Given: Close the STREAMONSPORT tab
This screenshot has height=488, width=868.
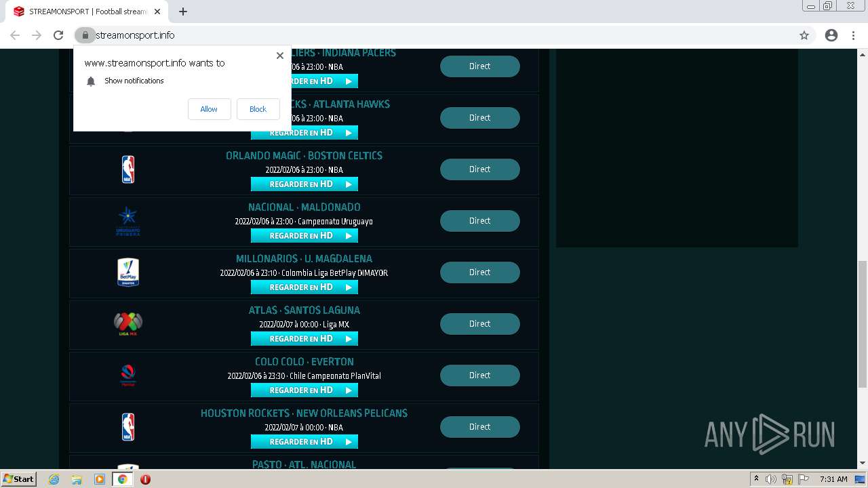Looking at the screenshot, I should tap(157, 12).
